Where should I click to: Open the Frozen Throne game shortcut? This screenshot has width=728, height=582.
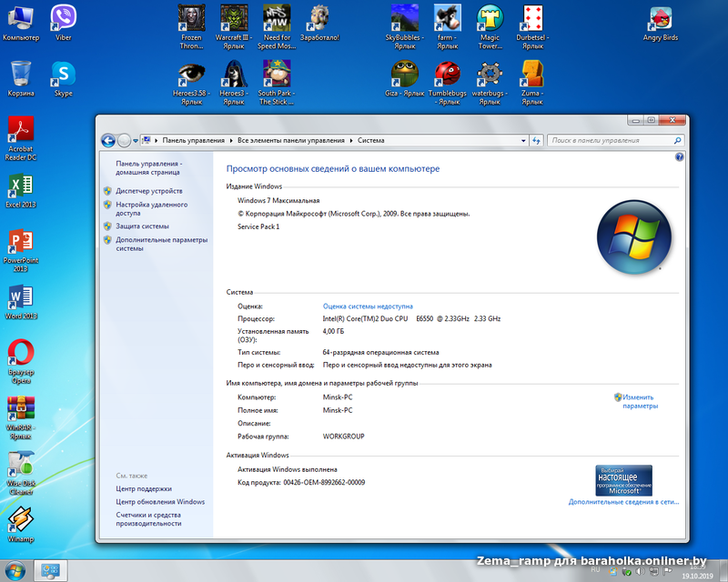tap(191, 27)
